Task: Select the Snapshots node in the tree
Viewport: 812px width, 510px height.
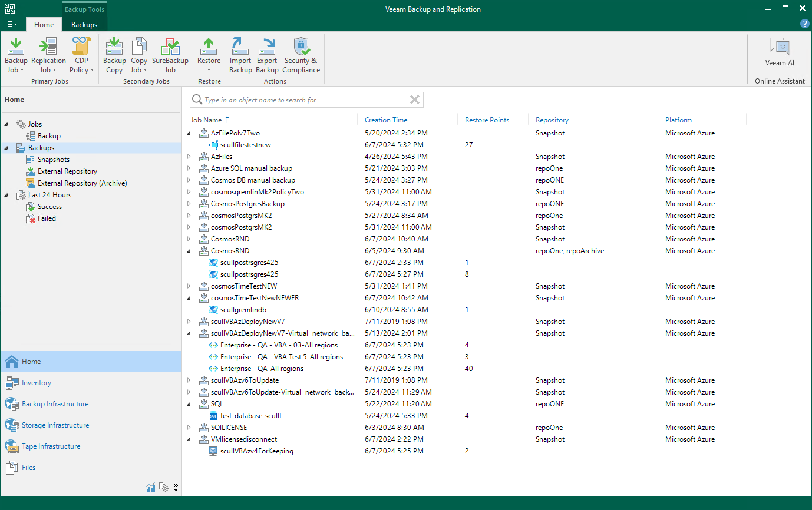Action: point(54,160)
